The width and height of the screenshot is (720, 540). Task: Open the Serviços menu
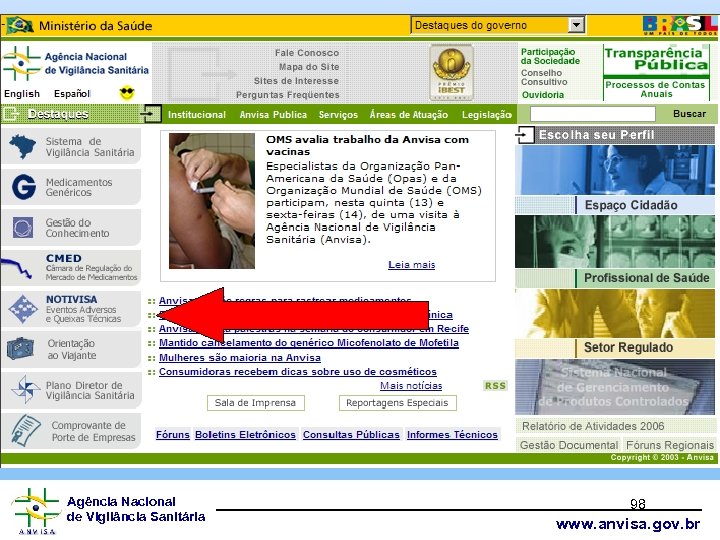click(x=338, y=115)
